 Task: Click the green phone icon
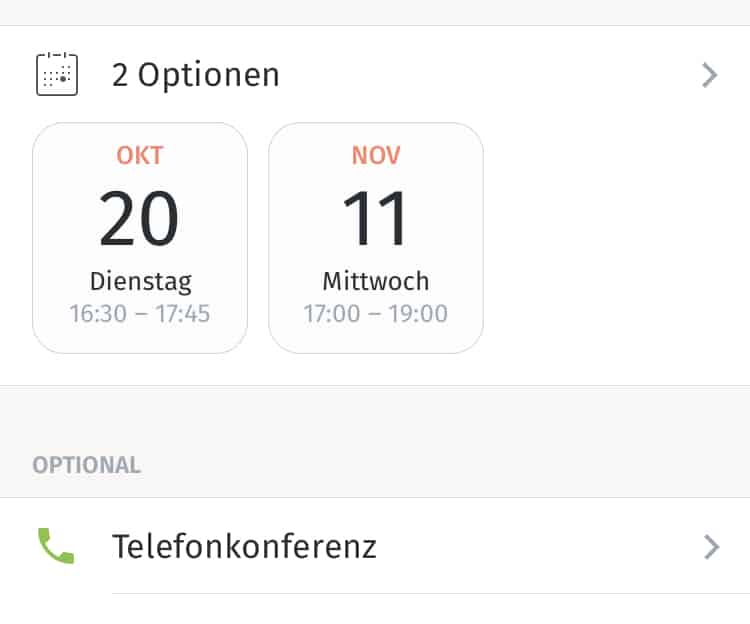click(x=56, y=546)
